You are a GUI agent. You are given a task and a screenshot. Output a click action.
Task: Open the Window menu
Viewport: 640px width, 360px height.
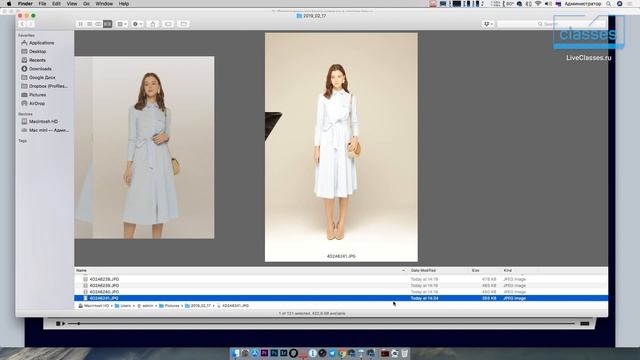pos(104,4)
